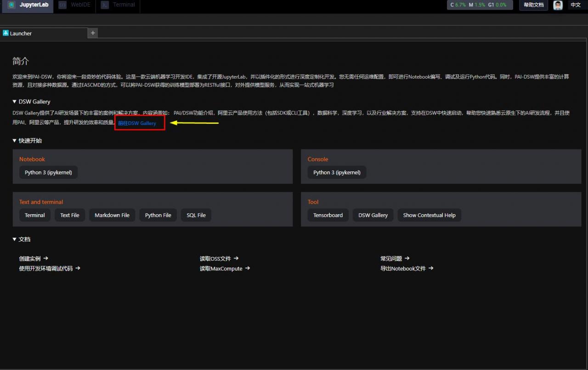This screenshot has height=370, width=588.
Task: Click the Console section heading
Action: 318,159
